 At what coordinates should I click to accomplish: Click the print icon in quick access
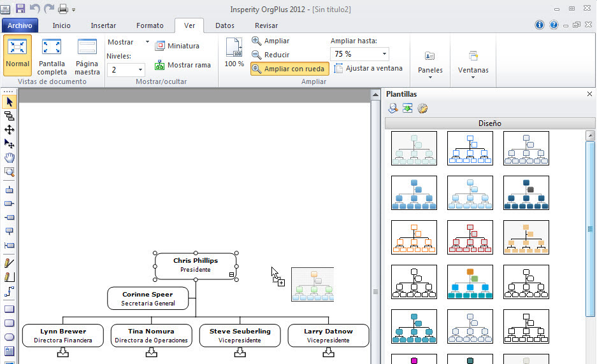[63, 9]
